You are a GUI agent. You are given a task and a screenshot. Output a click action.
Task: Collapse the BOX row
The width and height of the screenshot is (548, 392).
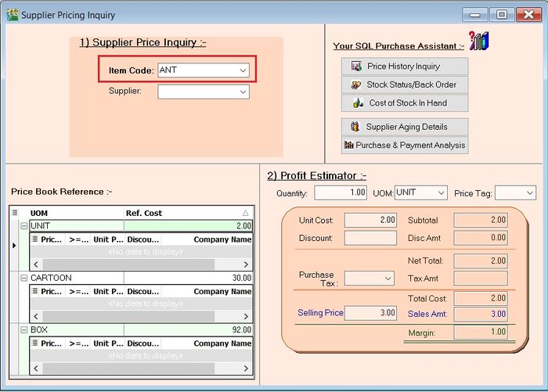click(x=24, y=330)
